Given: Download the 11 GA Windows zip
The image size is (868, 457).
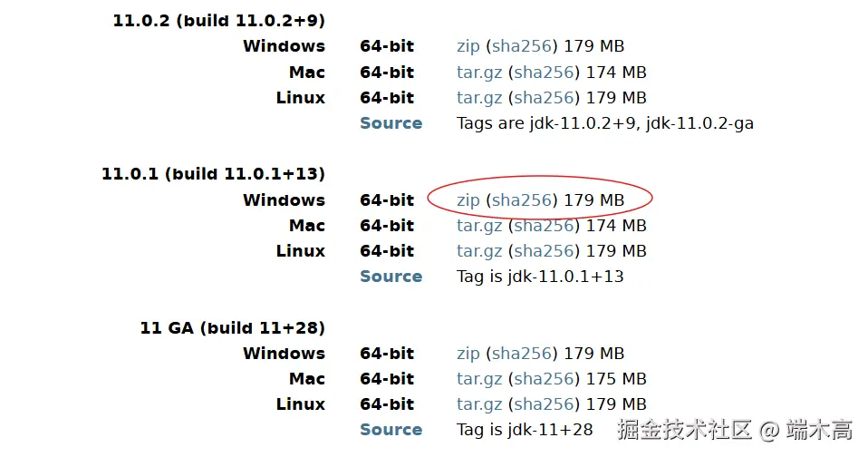Looking at the screenshot, I should point(468,354).
